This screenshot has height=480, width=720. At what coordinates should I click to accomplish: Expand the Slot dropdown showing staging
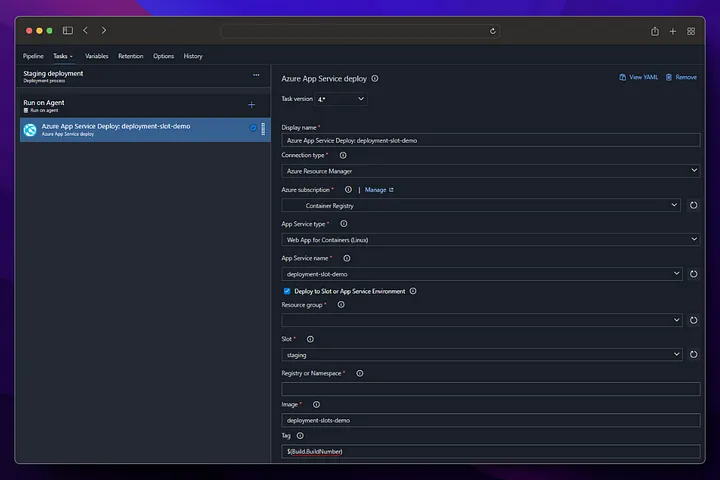click(x=482, y=355)
